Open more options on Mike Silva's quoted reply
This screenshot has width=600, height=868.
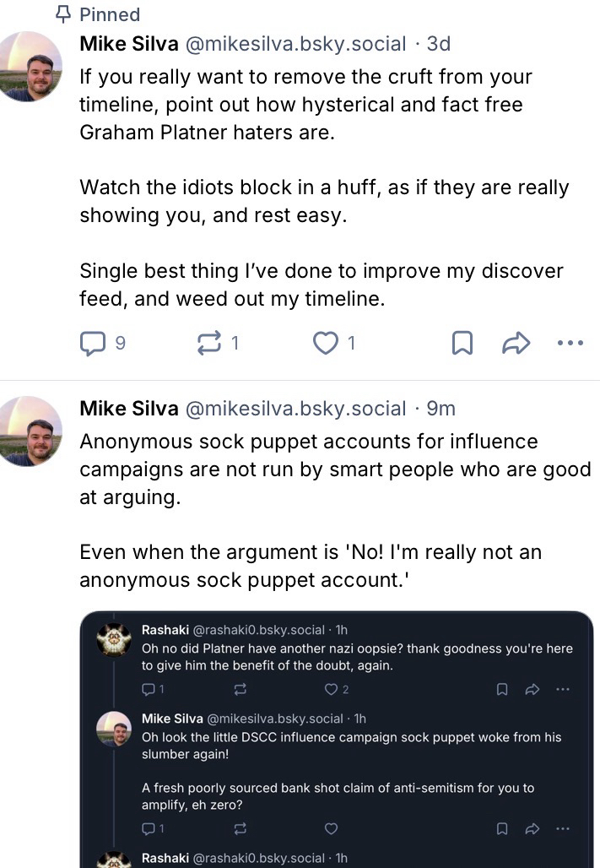pyautogui.click(x=563, y=828)
